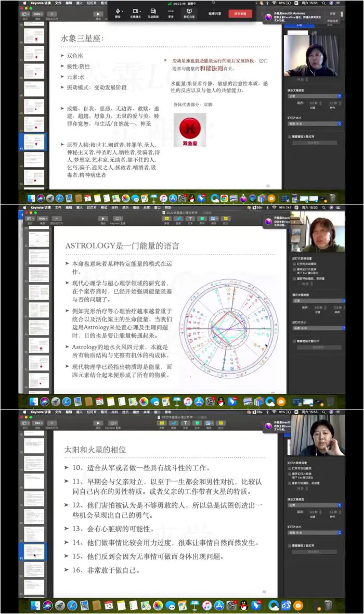Mute the microphone in the live meeting toolbar

tap(119, 12)
